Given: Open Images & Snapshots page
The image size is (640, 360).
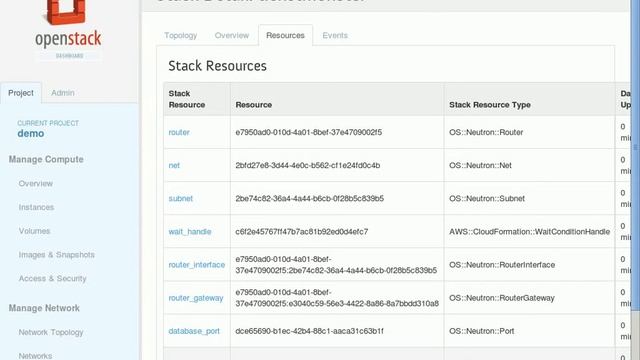Looking at the screenshot, I should coord(57,255).
